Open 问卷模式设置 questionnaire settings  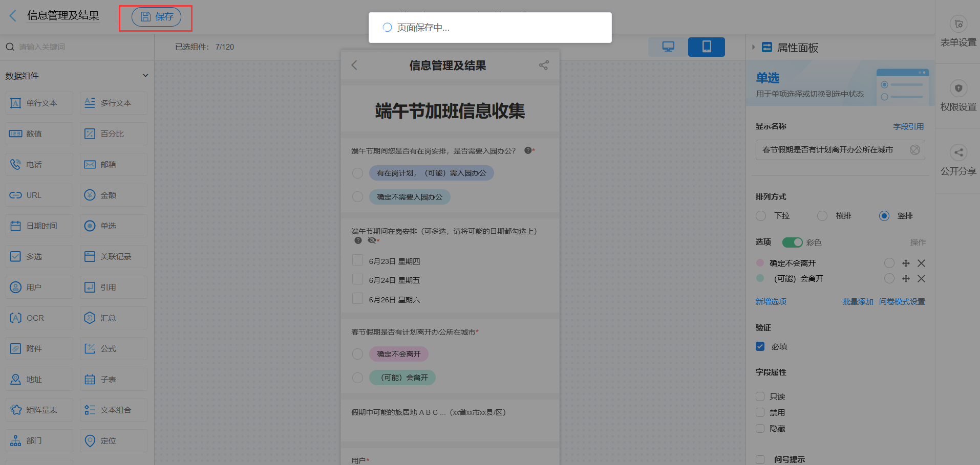pyautogui.click(x=902, y=301)
